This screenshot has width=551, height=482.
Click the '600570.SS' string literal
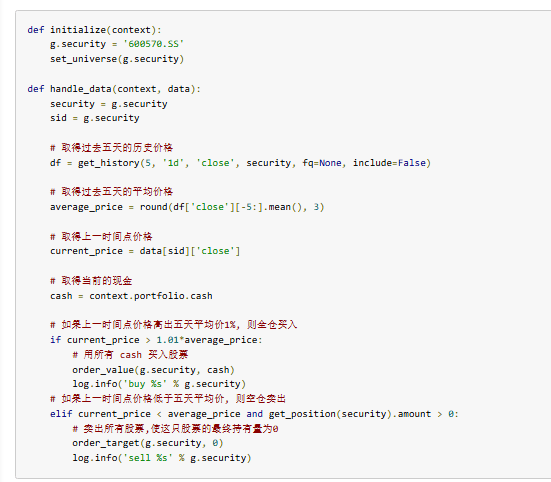pyautogui.click(x=153, y=44)
